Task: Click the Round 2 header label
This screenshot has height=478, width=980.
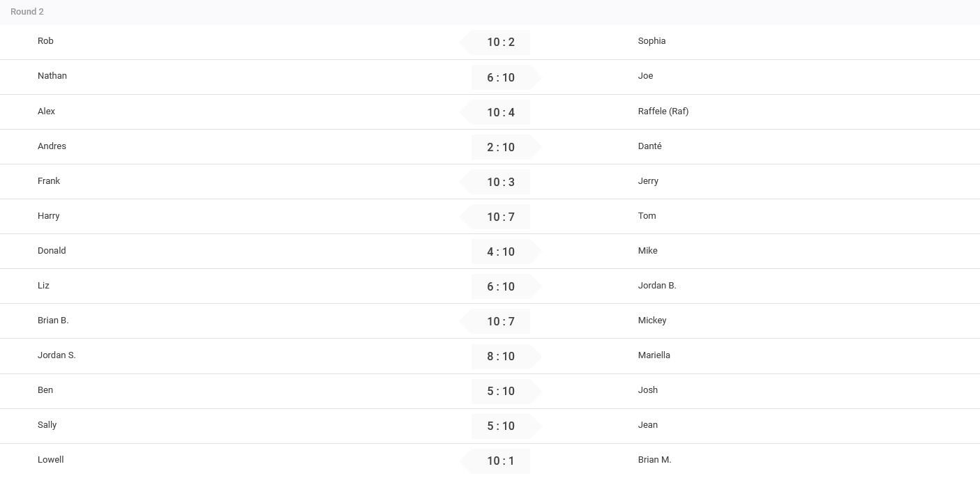Action: pyautogui.click(x=27, y=12)
